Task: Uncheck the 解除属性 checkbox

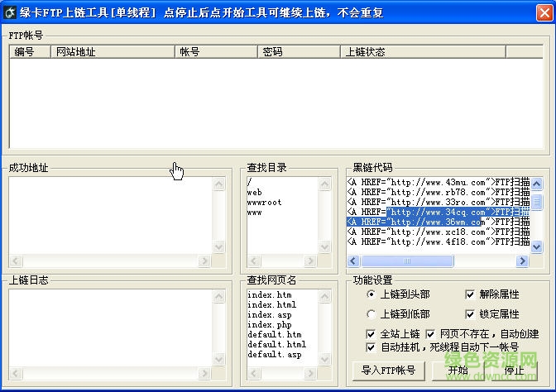Action: click(x=470, y=294)
